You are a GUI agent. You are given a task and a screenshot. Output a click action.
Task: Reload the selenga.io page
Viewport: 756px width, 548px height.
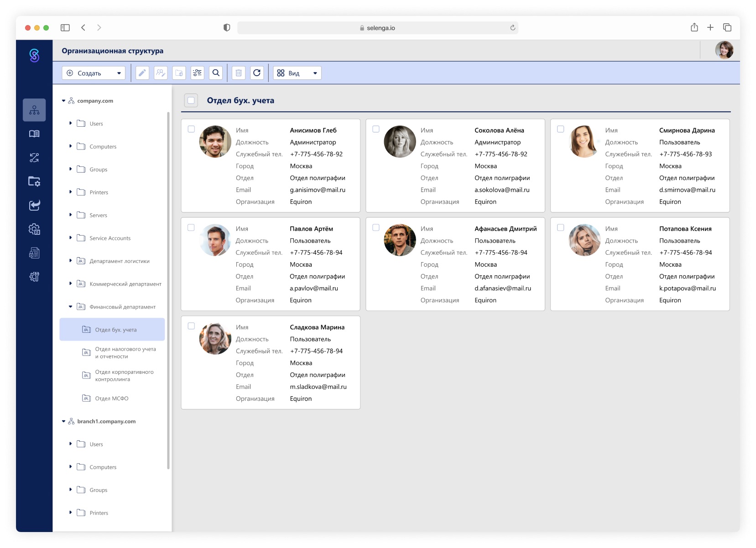pyautogui.click(x=513, y=28)
